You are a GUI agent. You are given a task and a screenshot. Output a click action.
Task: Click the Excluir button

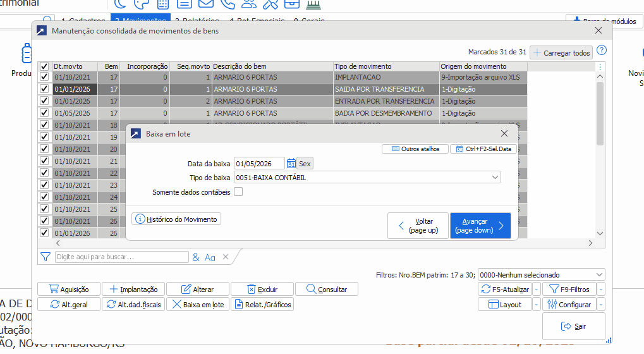click(262, 290)
